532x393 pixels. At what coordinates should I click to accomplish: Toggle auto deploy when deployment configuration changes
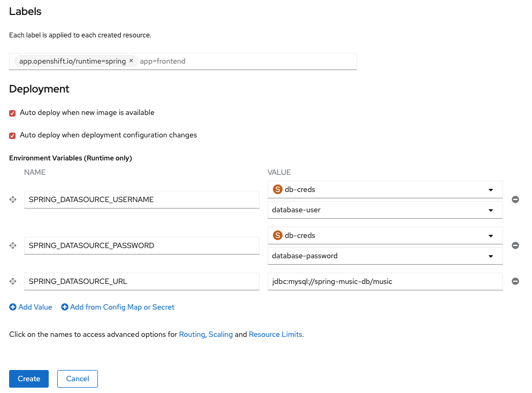(12, 135)
